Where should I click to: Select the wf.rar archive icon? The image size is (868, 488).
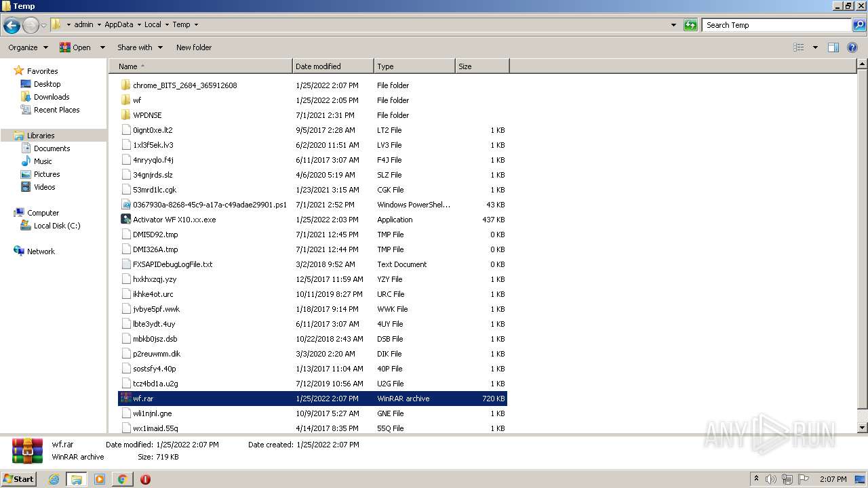(x=125, y=399)
